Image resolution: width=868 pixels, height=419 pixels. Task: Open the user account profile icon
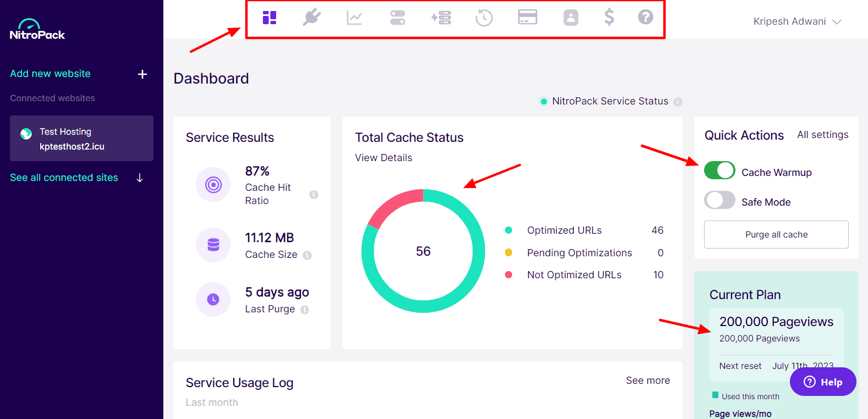[571, 18]
